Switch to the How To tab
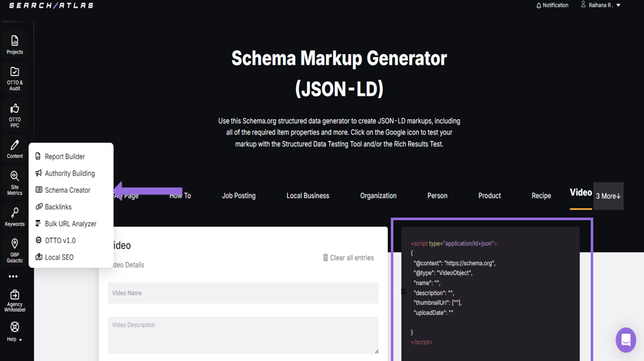 coord(180,196)
